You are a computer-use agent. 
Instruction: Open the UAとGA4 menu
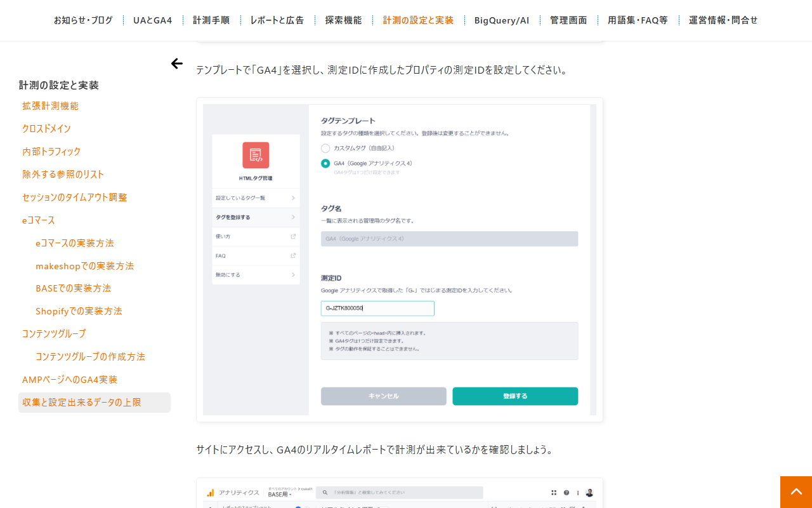pos(153,20)
